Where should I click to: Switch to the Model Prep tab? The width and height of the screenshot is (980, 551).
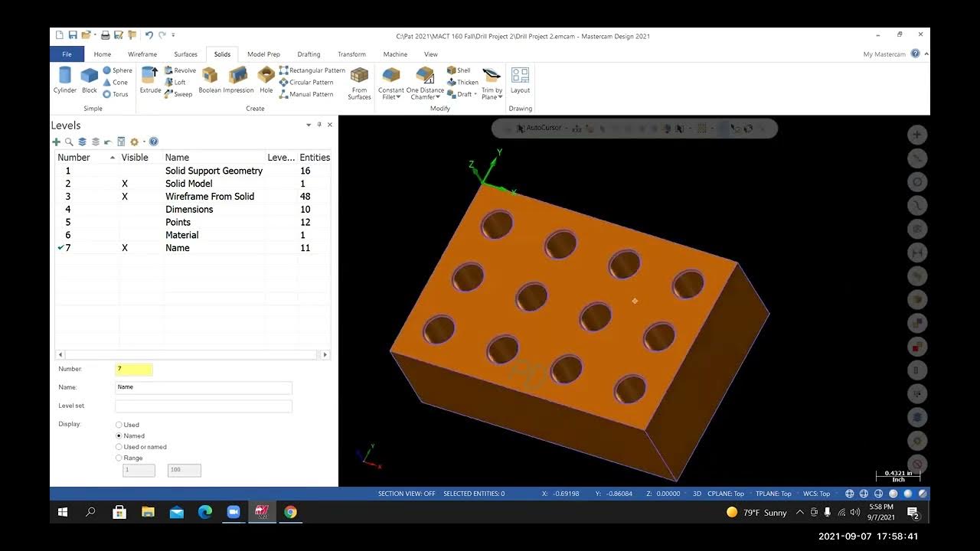(x=263, y=54)
